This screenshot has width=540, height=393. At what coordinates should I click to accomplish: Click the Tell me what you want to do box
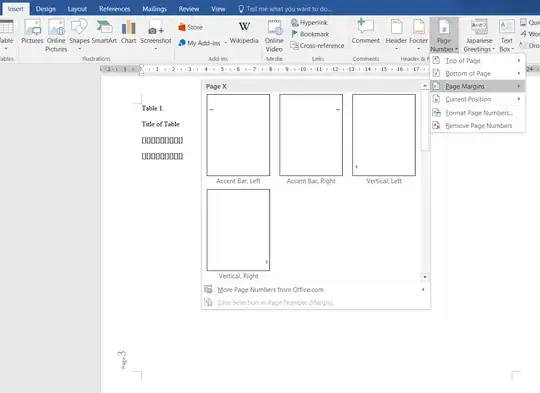coord(285,9)
